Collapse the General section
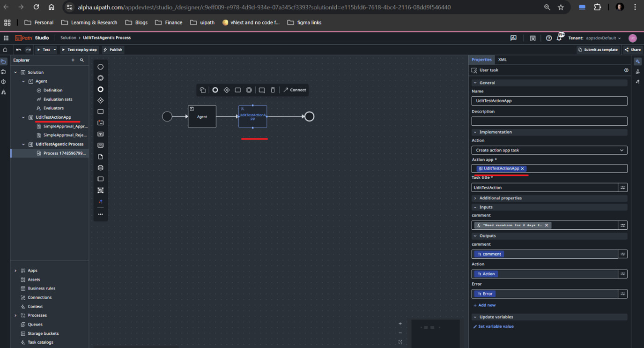 tap(475, 83)
